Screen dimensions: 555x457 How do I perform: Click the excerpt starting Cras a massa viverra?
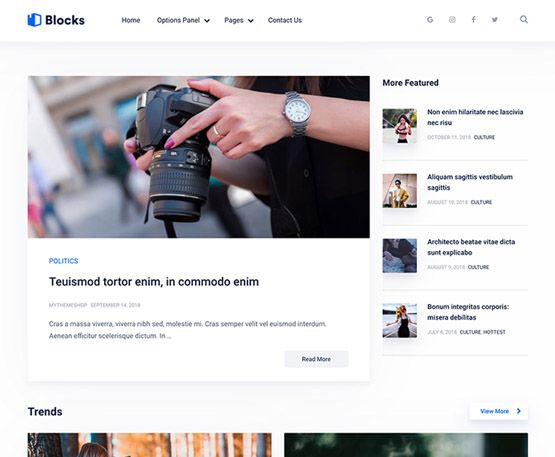(188, 330)
